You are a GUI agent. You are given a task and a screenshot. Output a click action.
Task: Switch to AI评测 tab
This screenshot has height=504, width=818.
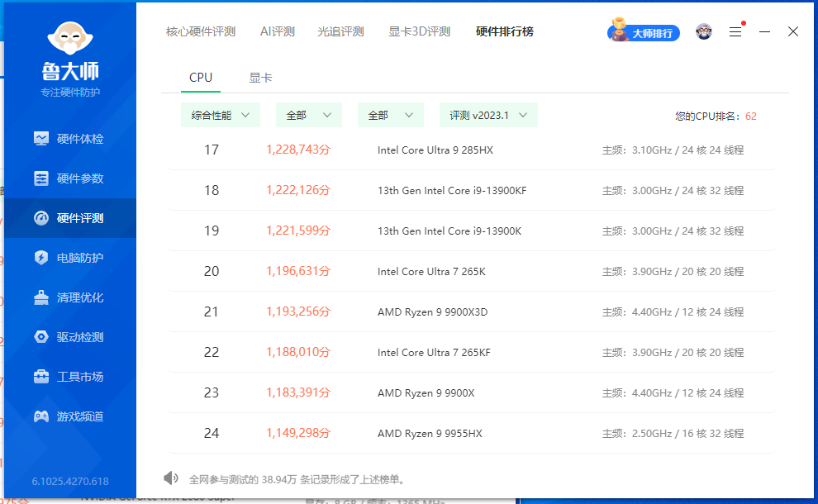pyautogui.click(x=278, y=32)
